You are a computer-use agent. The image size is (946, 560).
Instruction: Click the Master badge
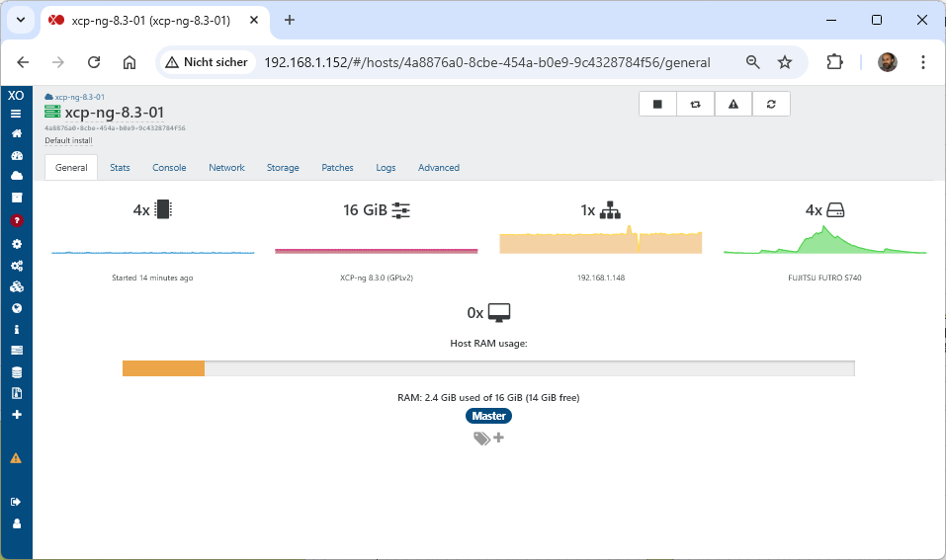pyautogui.click(x=488, y=416)
